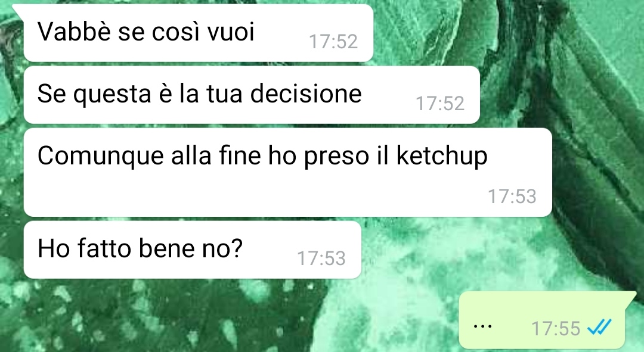
Task: Click the word "decisione" in the second message
Action: click(306, 93)
